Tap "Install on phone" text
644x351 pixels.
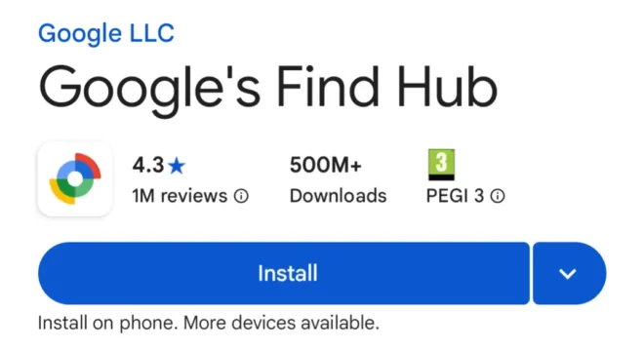click(107, 323)
